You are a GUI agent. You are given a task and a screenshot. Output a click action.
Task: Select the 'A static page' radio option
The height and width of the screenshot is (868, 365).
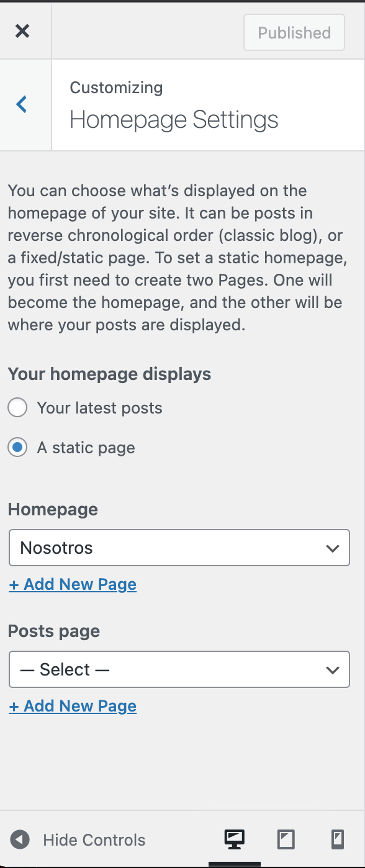(x=17, y=448)
